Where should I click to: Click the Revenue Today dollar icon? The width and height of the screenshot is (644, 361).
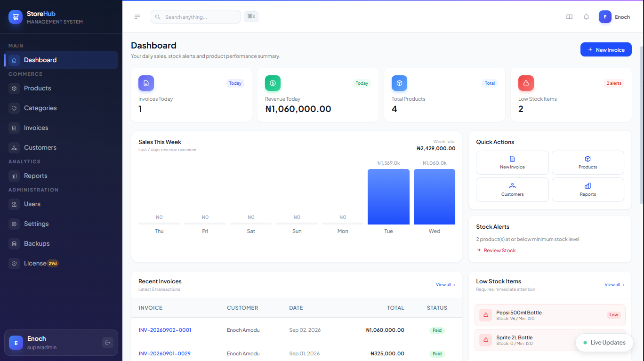pyautogui.click(x=273, y=83)
